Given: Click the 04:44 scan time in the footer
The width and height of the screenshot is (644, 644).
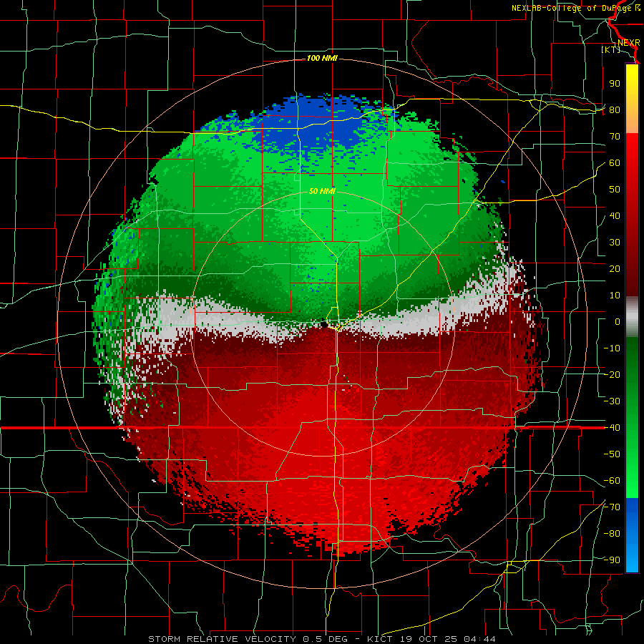Looking at the screenshot, I should tap(479, 639).
